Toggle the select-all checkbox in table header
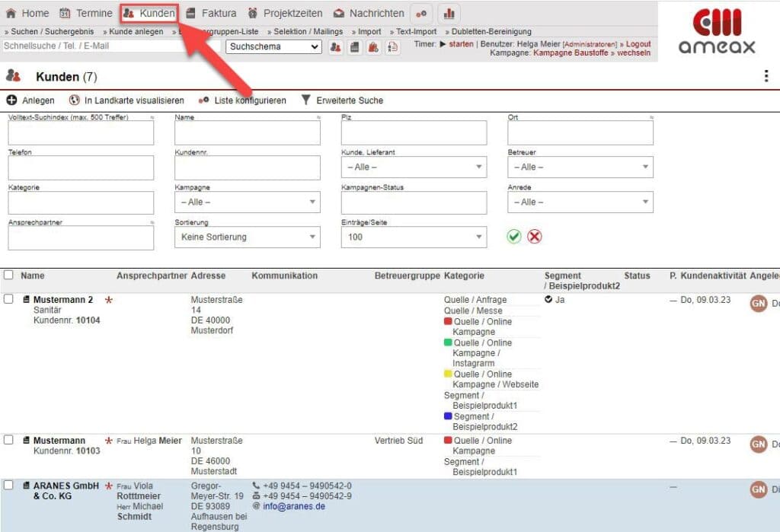The image size is (780, 532). (x=9, y=276)
